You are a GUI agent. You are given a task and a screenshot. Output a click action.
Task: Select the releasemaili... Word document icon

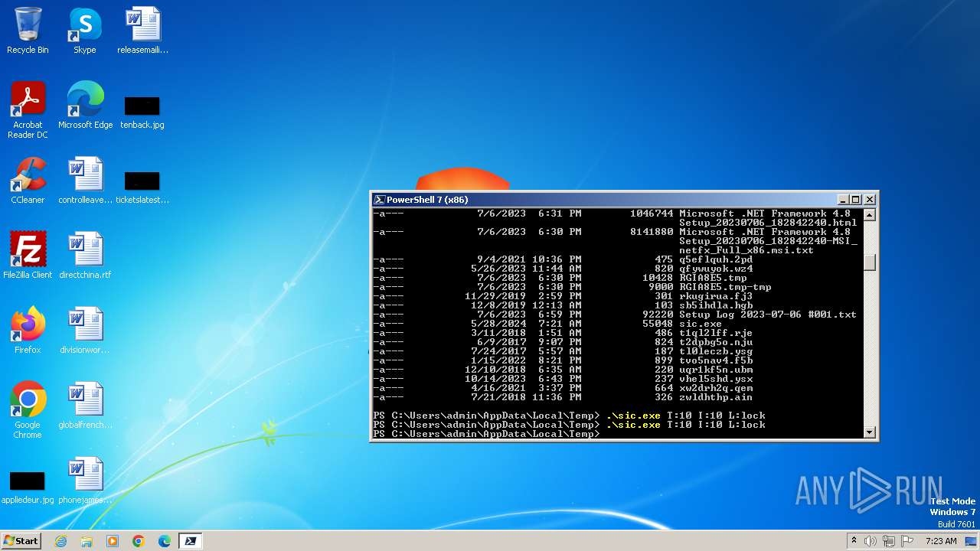pyautogui.click(x=142, y=31)
